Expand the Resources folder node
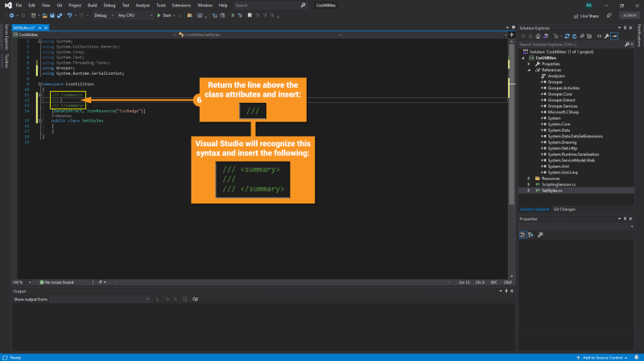Viewport: 644px width, 361px height. [528, 178]
